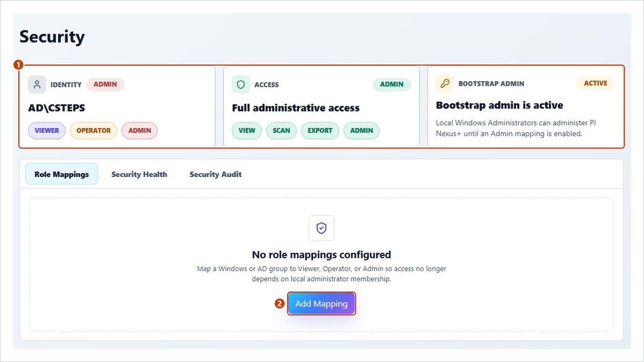Click the SCAN permission badge
This screenshot has width=644, height=362.
click(281, 131)
